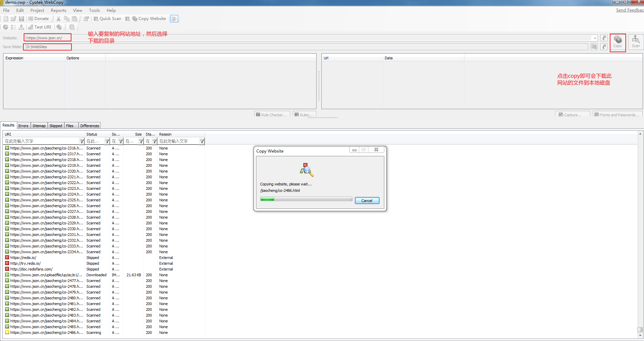The image size is (644, 341).
Task: Open the URI column filter dropdown
Action: (x=82, y=141)
